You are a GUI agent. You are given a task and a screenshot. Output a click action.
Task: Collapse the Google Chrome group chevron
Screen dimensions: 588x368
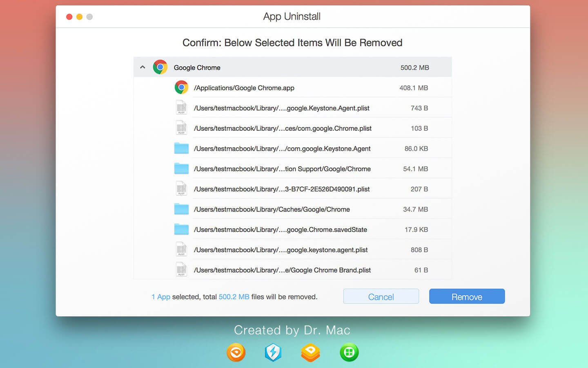tap(143, 67)
